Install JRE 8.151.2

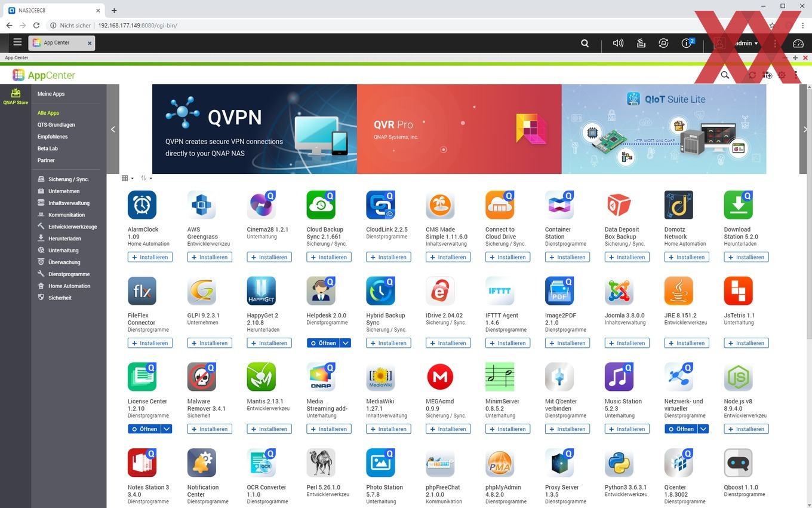click(x=687, y=343)
